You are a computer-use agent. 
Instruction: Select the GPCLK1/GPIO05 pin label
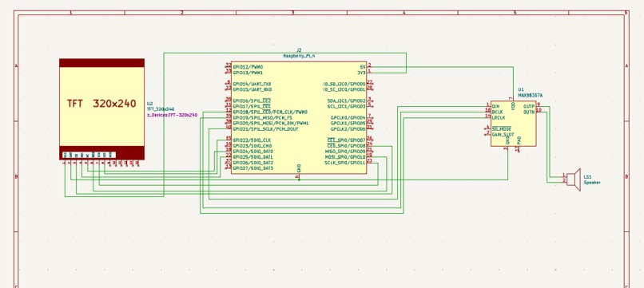click(348, 123)
